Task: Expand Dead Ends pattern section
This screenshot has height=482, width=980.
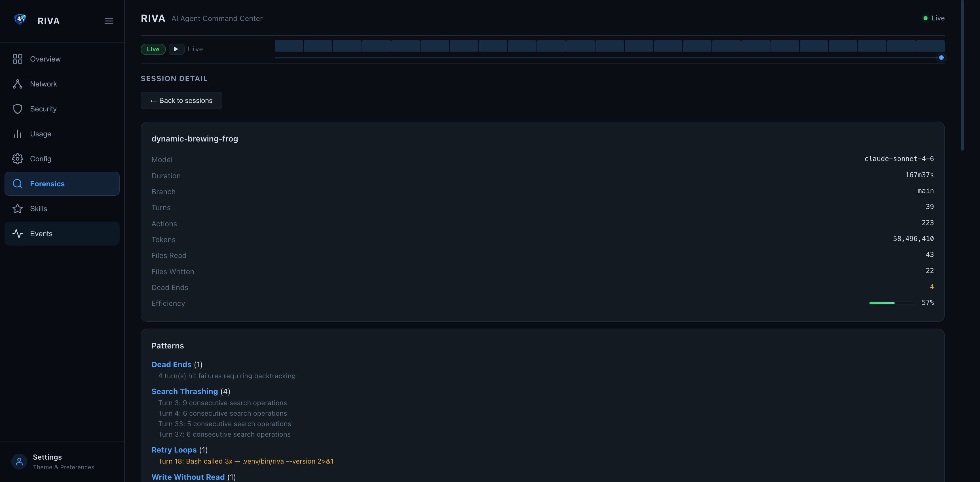Action: click(x=171, y=364)
